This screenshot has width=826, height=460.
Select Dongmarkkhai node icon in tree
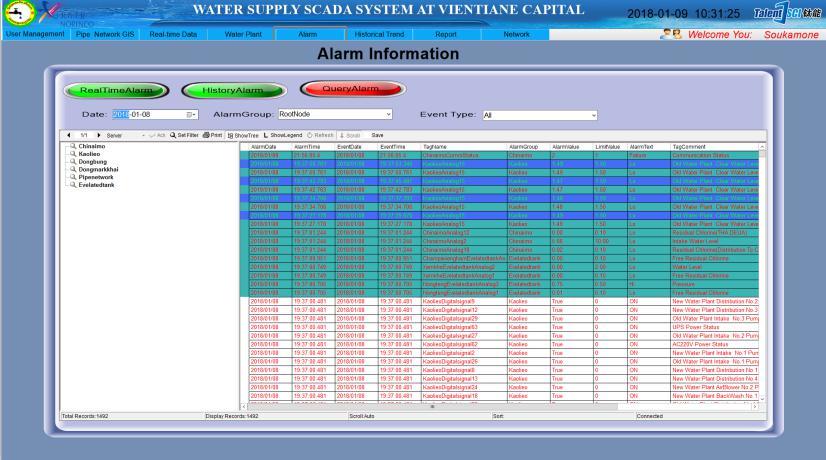coord(73,170)
